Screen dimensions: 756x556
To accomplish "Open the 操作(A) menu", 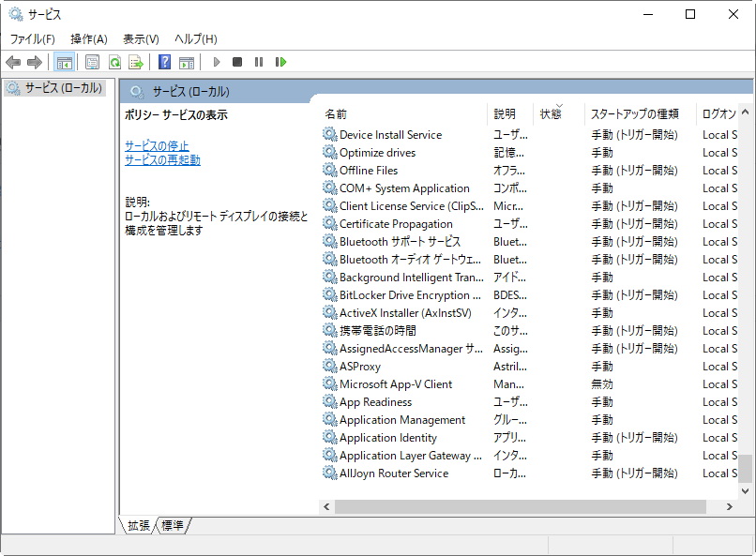I will [89, 38].
